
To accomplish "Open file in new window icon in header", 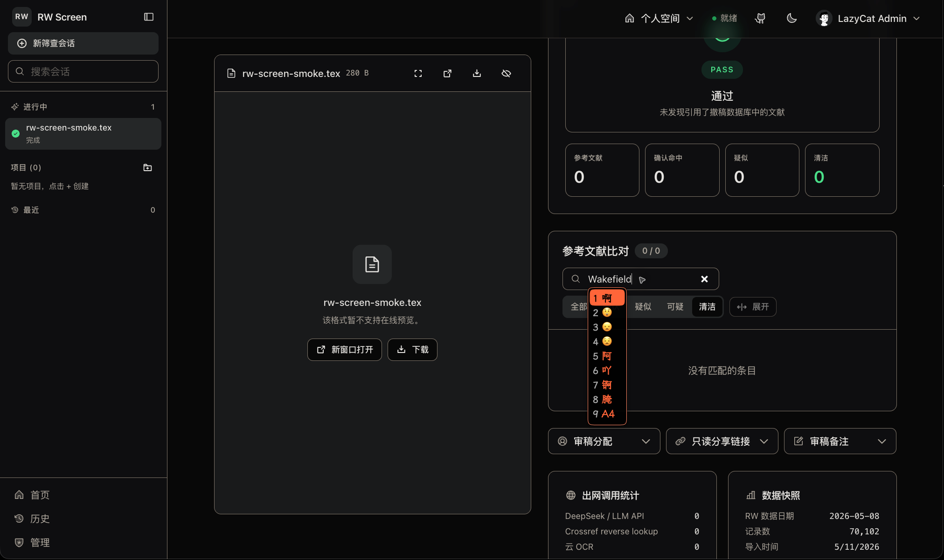I will (x=447, y=73).
